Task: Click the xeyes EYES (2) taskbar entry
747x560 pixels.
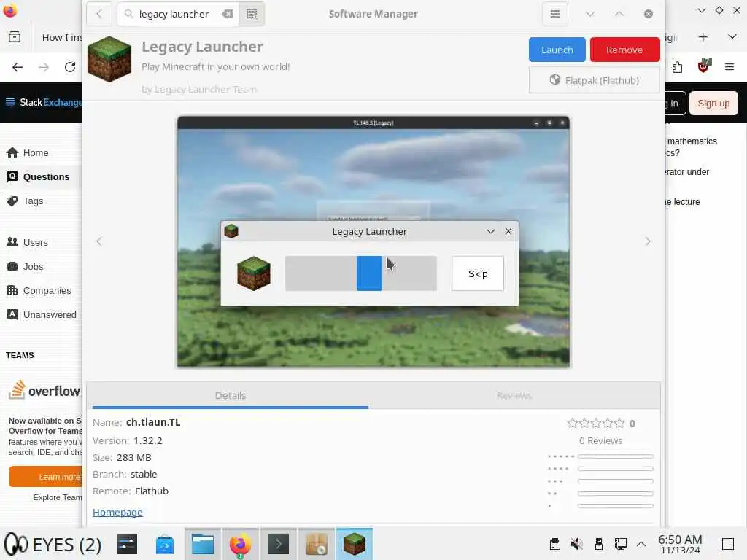Action: tap(53, 544)
